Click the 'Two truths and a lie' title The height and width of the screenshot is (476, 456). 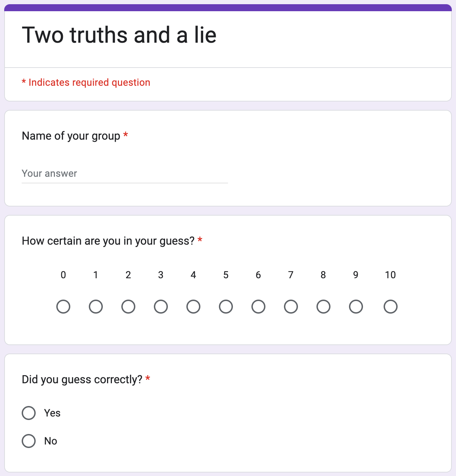tap(119, 35)
